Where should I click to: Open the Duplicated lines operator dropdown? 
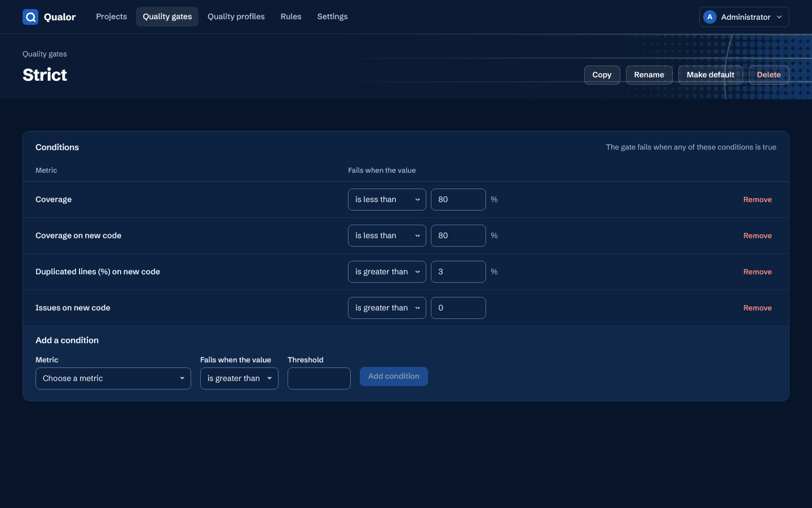tap(387, 271)
